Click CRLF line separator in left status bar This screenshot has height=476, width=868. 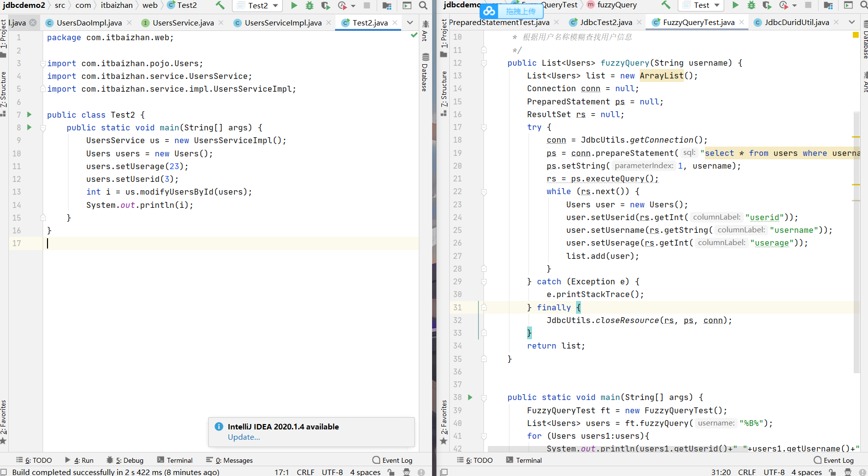pyautogui.click(x=306, y=472)
